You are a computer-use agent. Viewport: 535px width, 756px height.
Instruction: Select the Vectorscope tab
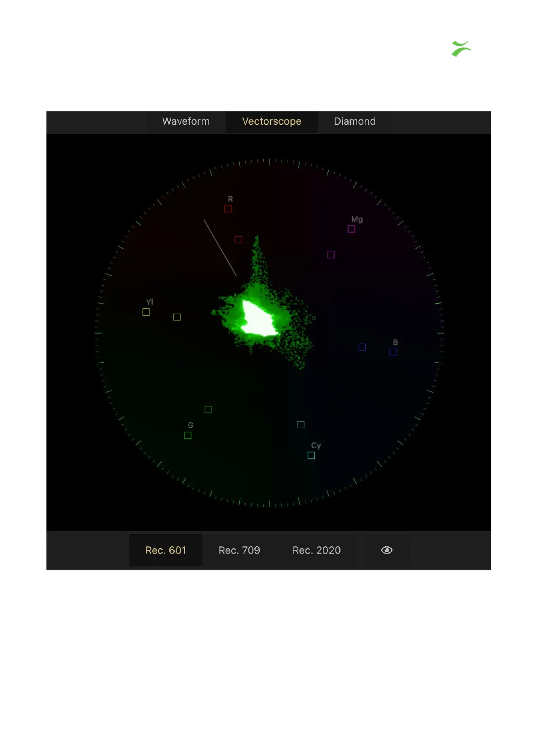(x=271, y=122)
